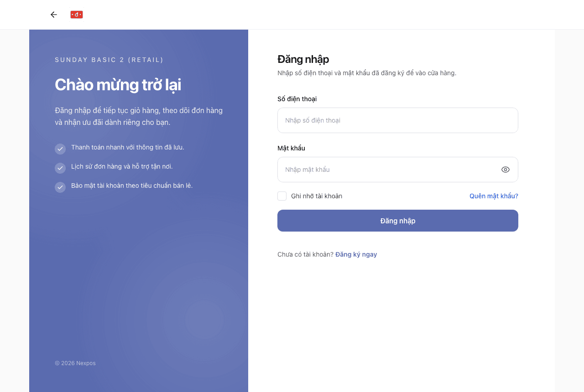The image size is (584, 392).
Task: Submit with the Đăng nhập button
Action: pos(398,221)
